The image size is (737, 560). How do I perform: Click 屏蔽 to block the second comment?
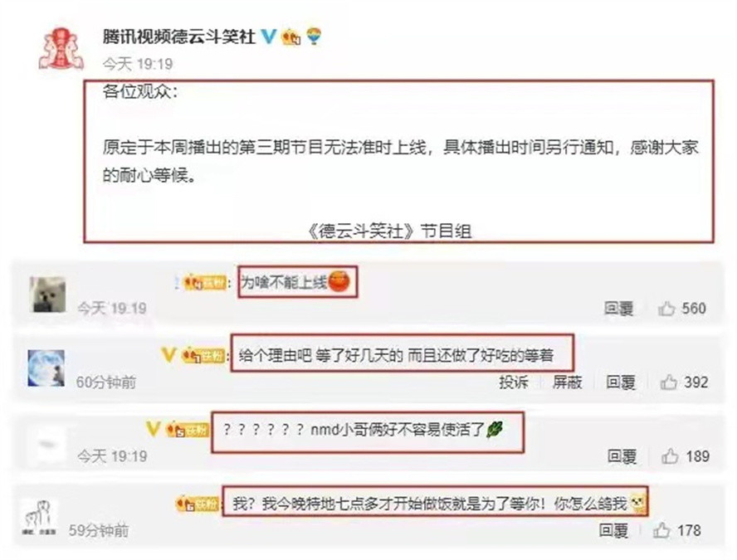click(567, 382)
